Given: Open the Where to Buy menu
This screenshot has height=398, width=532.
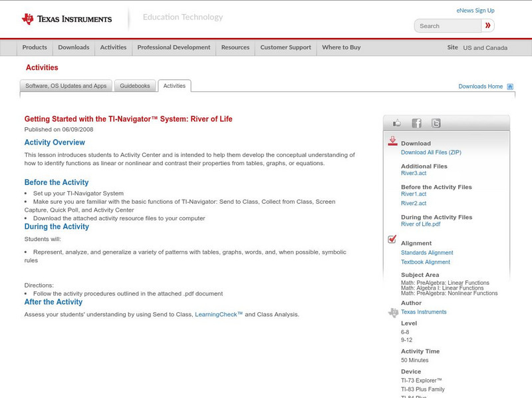Looking at the screenshot, I should [341, 47].
